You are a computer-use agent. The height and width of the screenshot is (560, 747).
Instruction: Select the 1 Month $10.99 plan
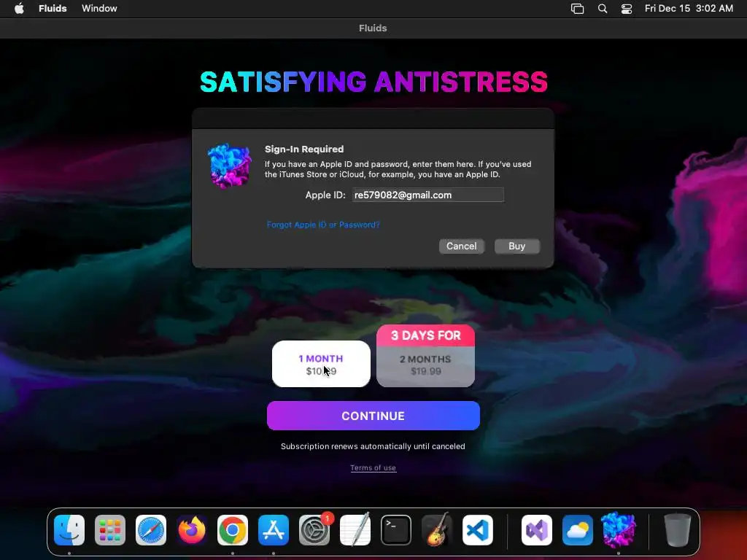(321, 364)
